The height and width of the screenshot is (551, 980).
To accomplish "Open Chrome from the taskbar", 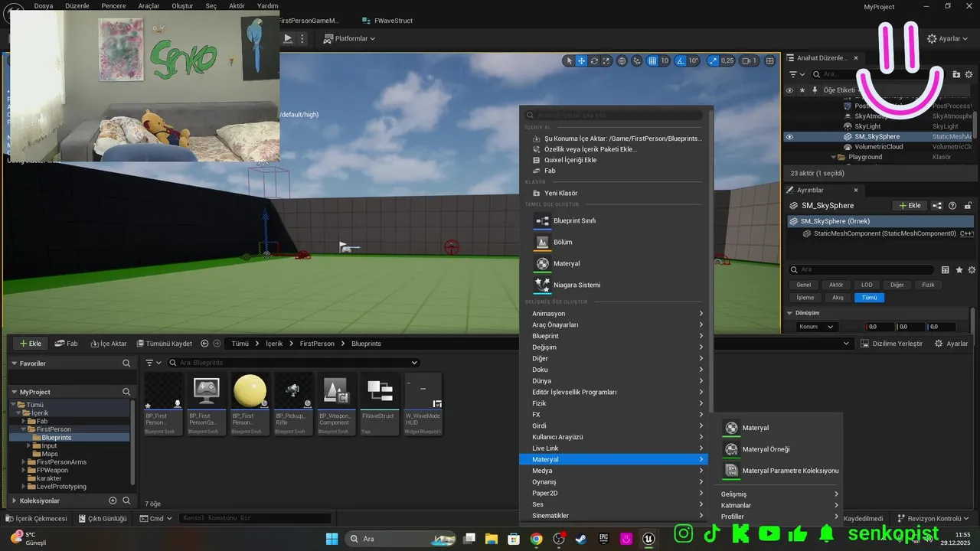I will pos(536,539).
